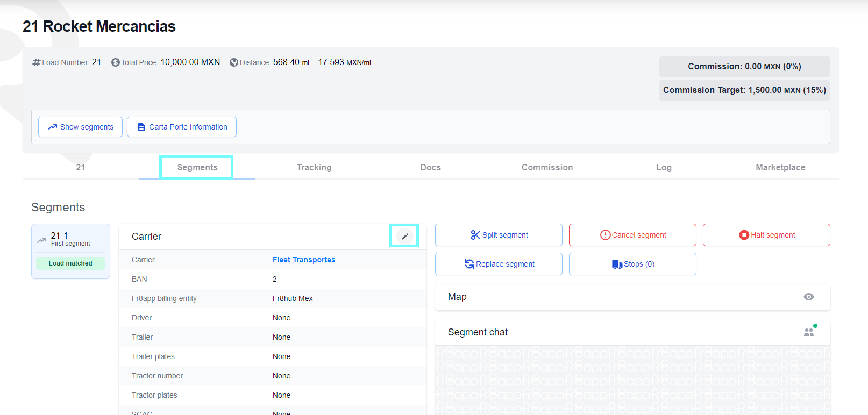868x415 pixels.
Task: Click the stop icon in Halt segment
Action: click(x=744, y=235)
